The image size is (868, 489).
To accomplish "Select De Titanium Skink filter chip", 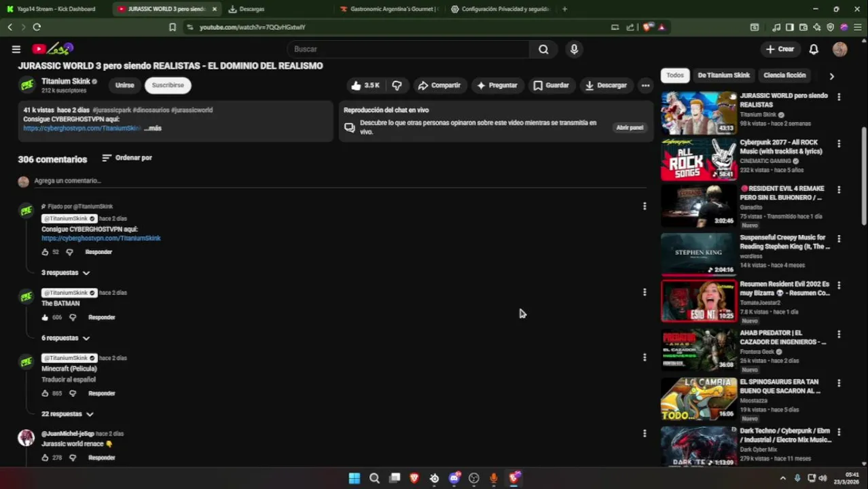I will pyautogui.click(x=723, y=75).
